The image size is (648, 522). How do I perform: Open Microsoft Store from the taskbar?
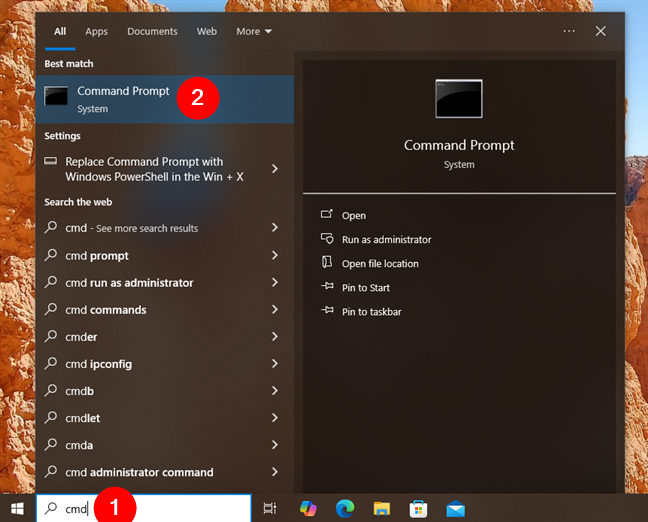pyautogui.click(x=418, y=509)
